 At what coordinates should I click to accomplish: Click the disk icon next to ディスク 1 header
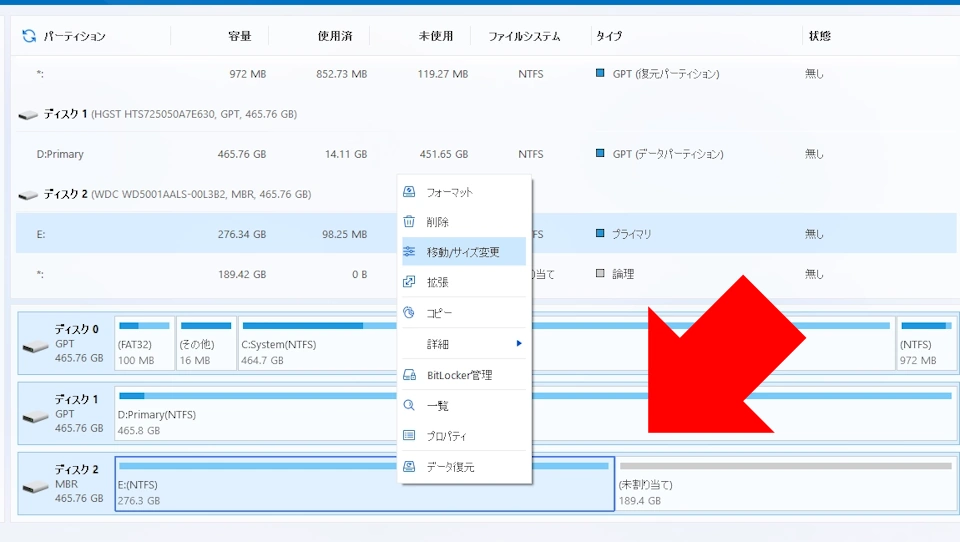click(28, 115)
